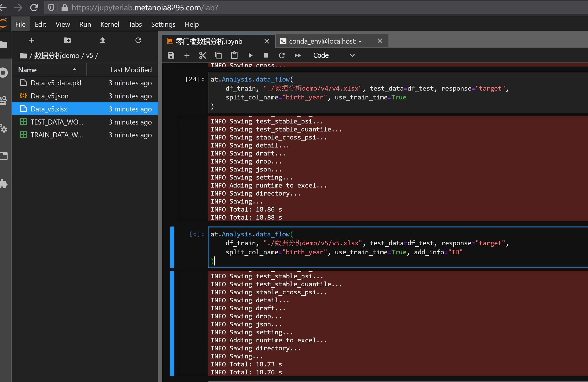588x382 pixels.
Task: Open the cell type Code dropdown
Action: [334, 55]
